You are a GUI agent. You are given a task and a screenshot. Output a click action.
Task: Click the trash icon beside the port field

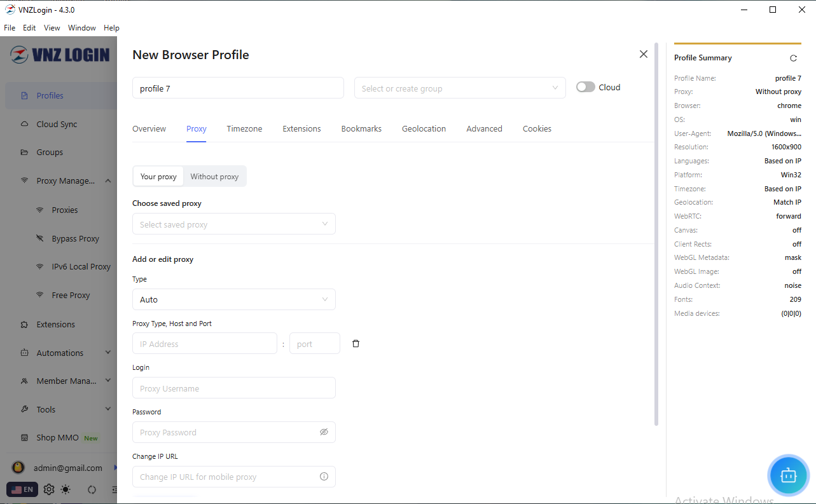pos(356,344)
